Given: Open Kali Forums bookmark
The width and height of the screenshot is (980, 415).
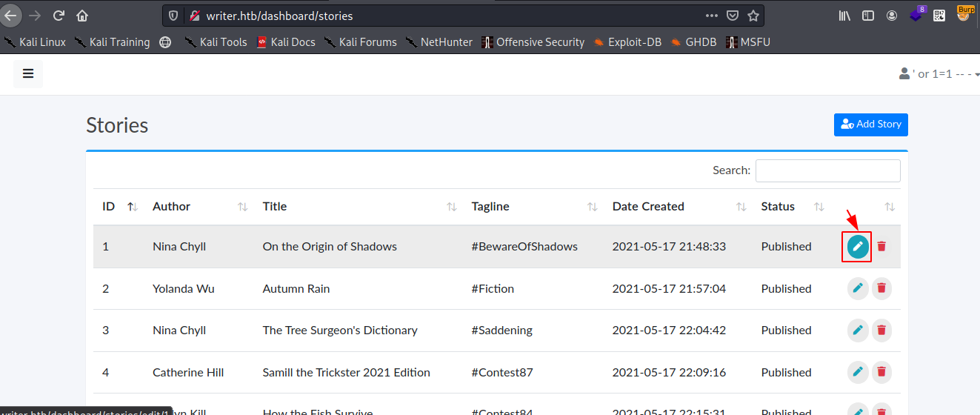Looking at the screenshot, I should pos(361,42).
